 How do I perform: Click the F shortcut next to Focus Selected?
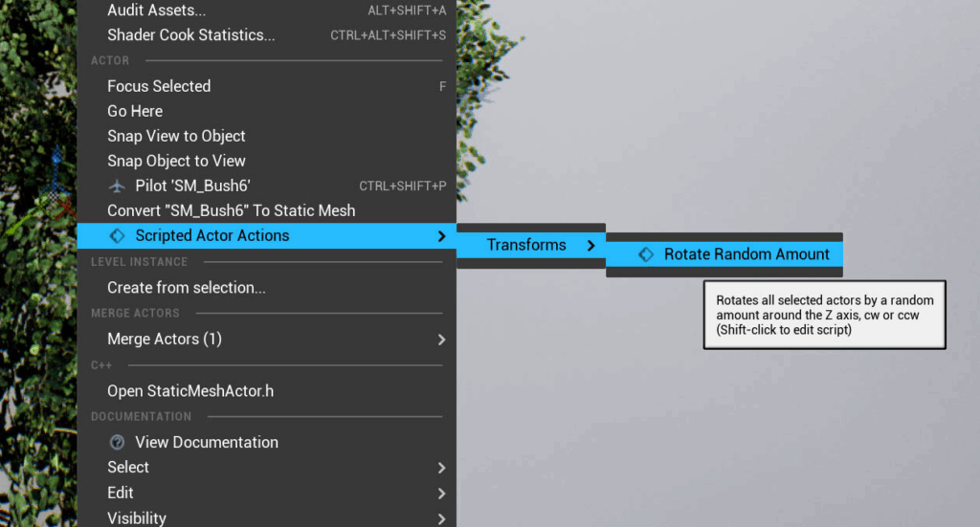(442, 86)
